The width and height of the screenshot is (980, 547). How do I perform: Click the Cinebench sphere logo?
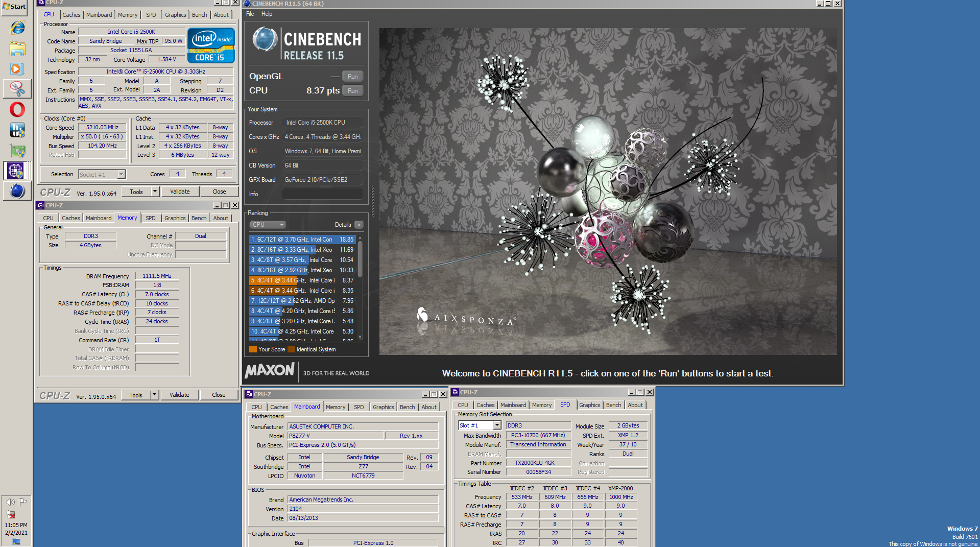(x=265, y=39)
